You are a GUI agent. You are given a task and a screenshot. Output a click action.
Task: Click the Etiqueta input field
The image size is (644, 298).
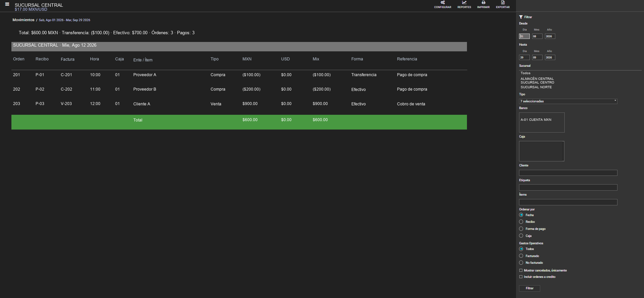[x=568, y=188]
